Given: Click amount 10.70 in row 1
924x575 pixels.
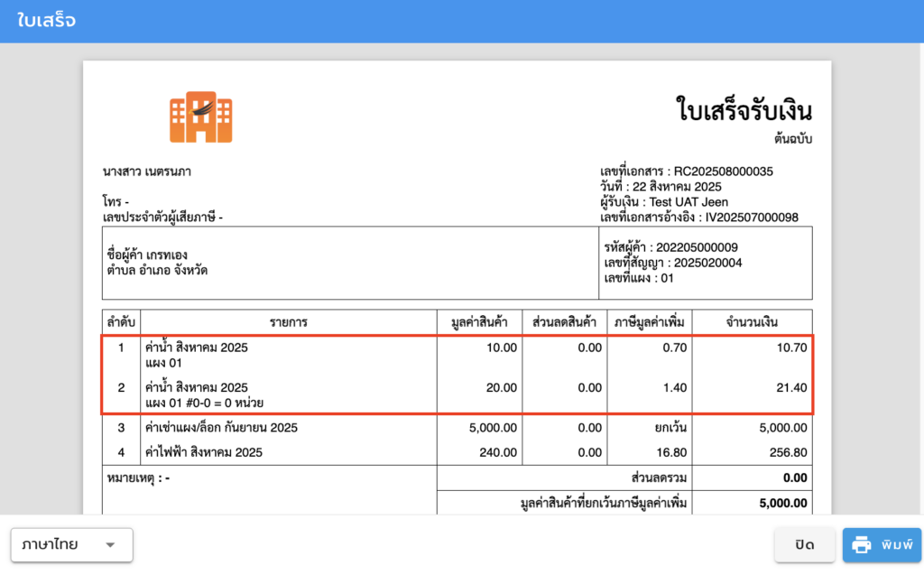Looking at the screenshot, I should pyautogui.click(x=791, y=348).
